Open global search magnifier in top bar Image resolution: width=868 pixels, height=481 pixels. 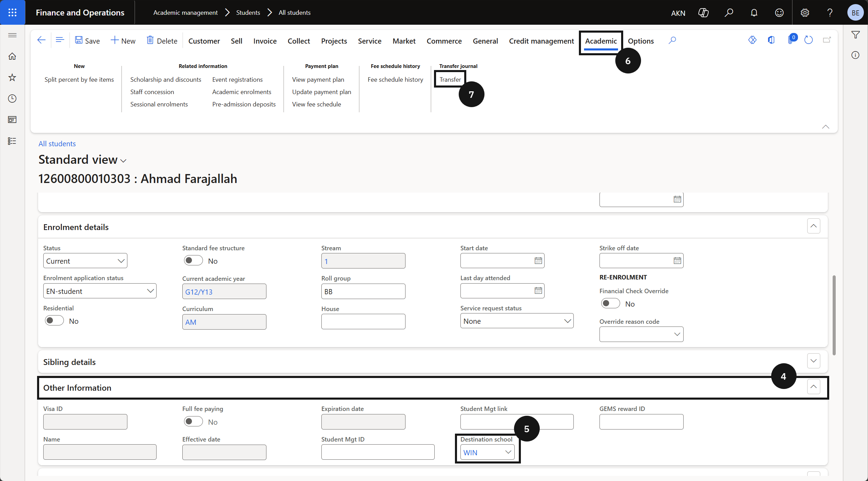(x=729, y=13)
